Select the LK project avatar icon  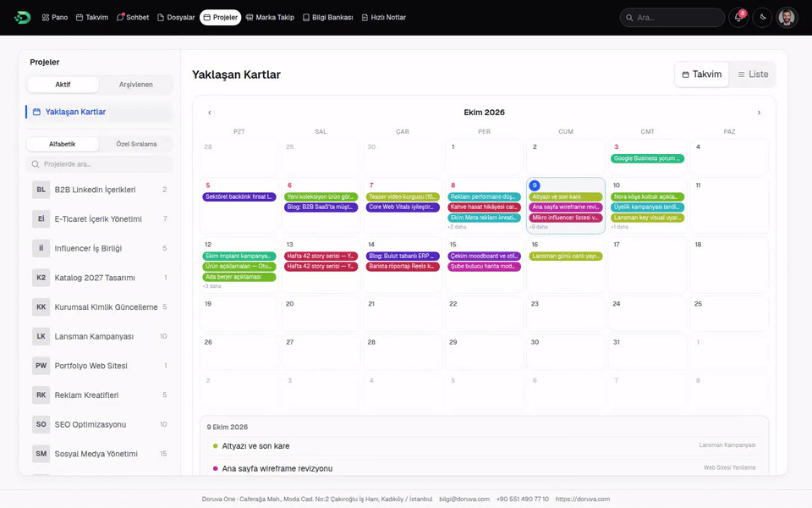[41, 336]
